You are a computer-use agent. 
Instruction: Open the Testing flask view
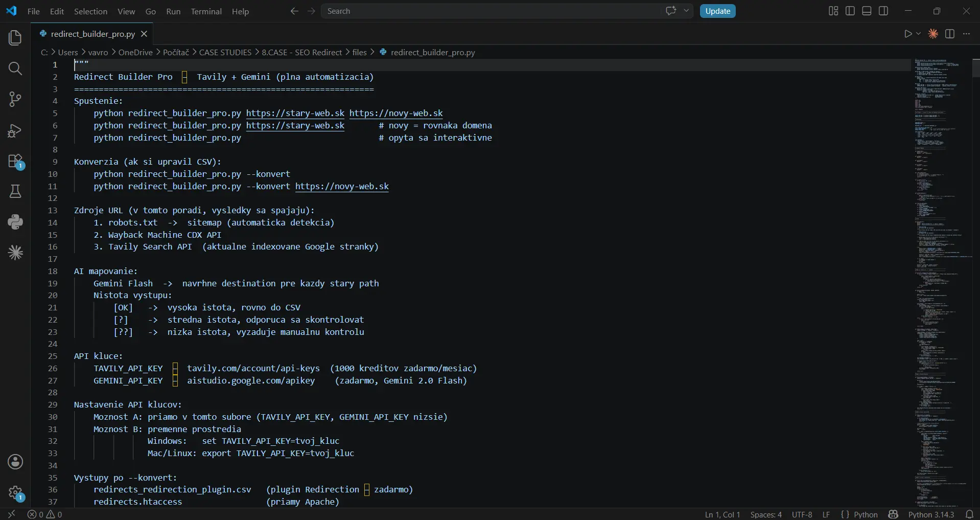[x=15, y=191]
